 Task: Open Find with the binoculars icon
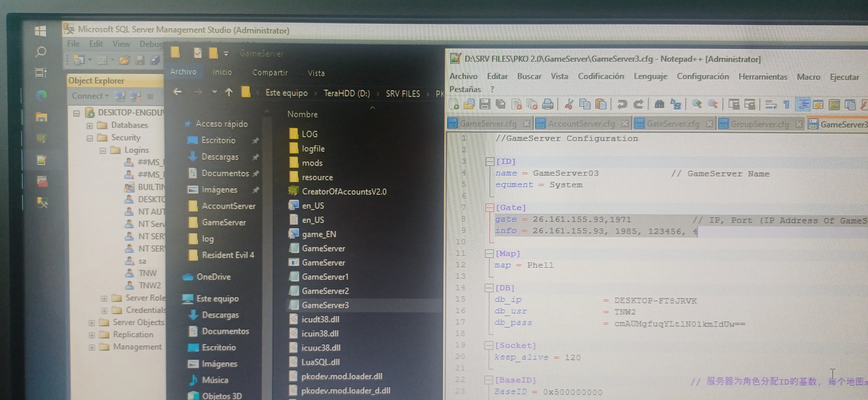pyautogui.click(x=659, y=104)
